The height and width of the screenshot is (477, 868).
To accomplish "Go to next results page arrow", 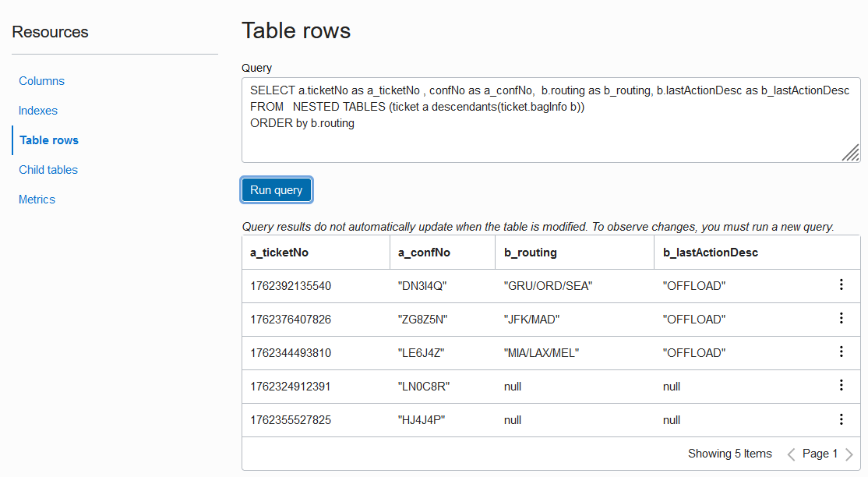I will click(x=849, y=454).
